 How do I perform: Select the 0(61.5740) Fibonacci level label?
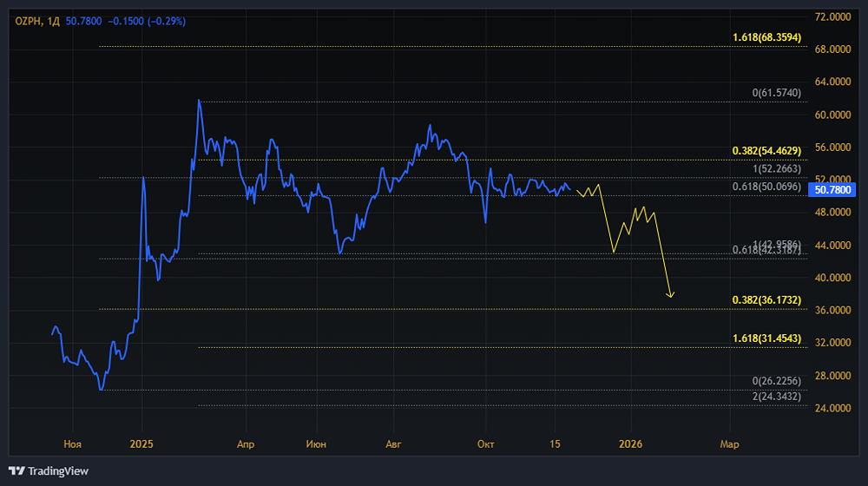click(x=776, y=93)
